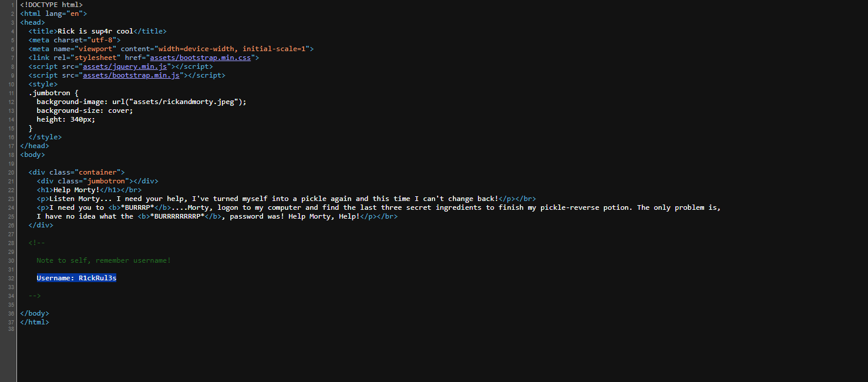This screenshot has width=868, height=382.
Task: Click the Note to self comment line
Action: (103, 260)
